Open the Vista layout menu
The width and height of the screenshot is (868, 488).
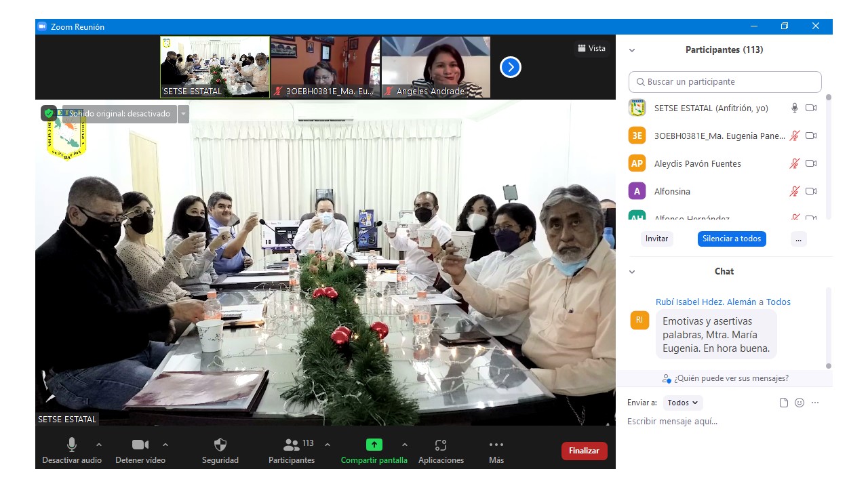[591, 48]
